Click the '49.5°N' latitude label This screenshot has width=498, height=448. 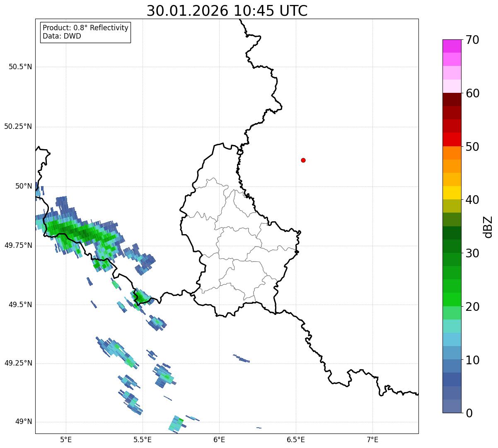point(20,305)
